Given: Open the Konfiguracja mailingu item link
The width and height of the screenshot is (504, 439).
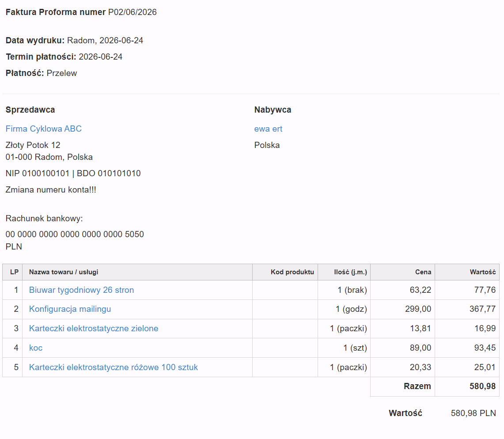Looking at the screenshot, I should pos(70,309).
